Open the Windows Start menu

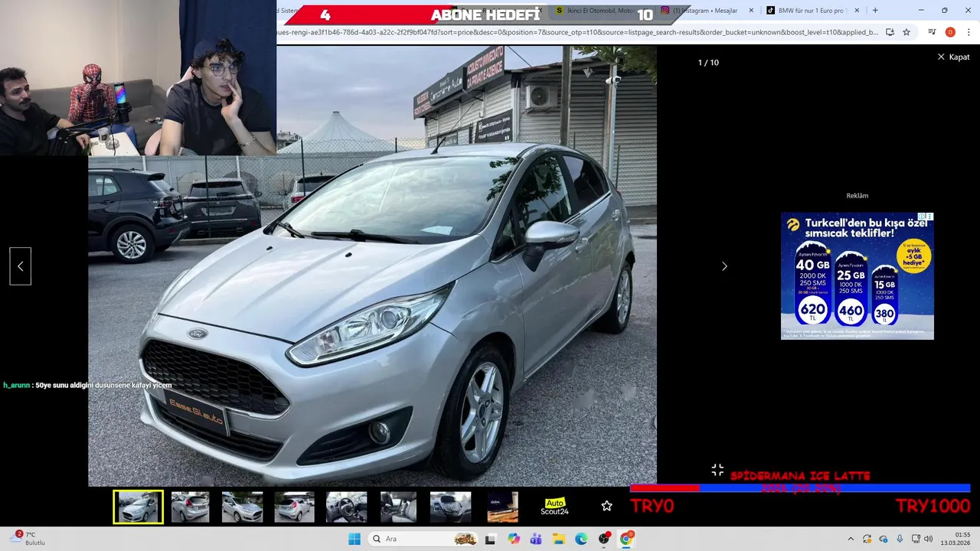(x=354, y=539)
